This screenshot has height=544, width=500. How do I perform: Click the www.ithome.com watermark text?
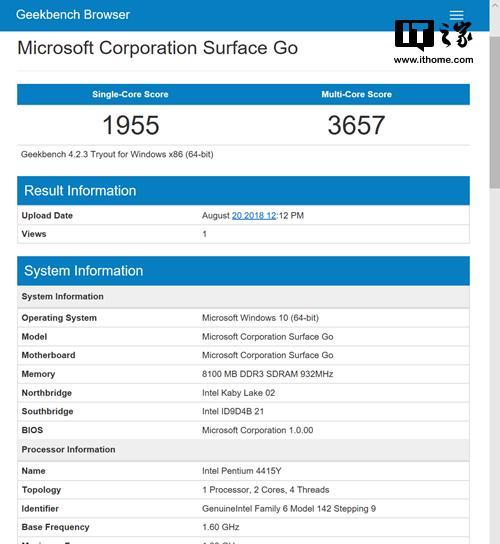coord(433,60)
